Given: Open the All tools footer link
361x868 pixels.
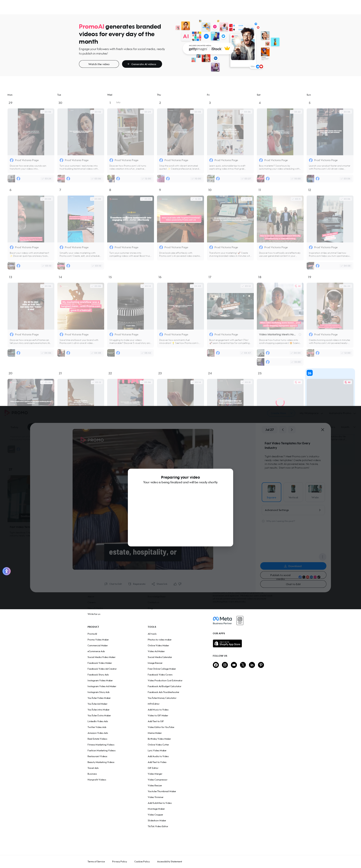Looking at the screenshot, I should coord(152,634).
